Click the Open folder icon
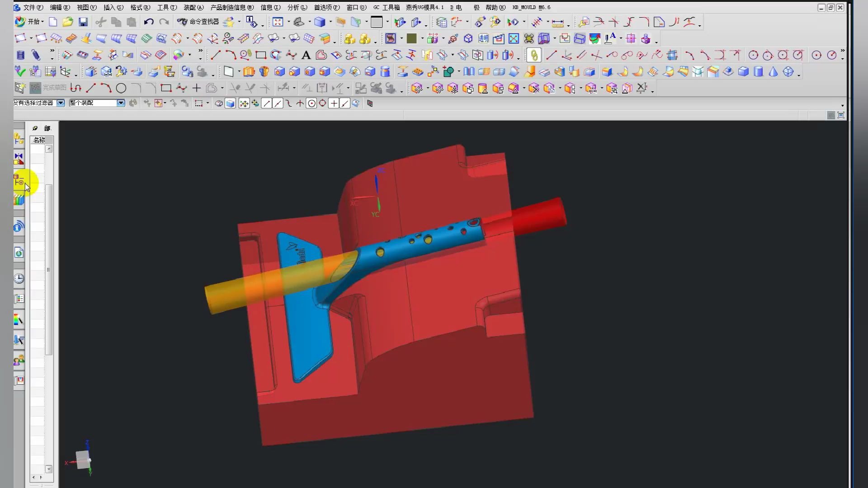The width and height of the screenshot is (868, 488). 67,22
